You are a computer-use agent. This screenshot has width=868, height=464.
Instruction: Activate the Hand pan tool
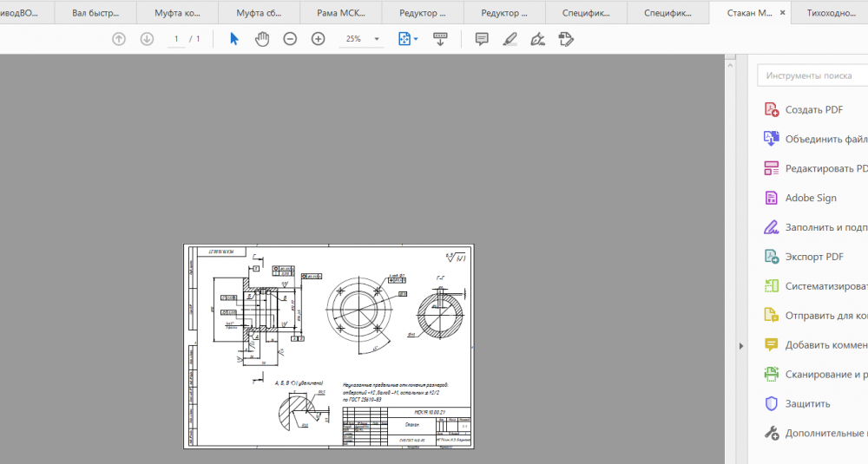coord(261,39)
